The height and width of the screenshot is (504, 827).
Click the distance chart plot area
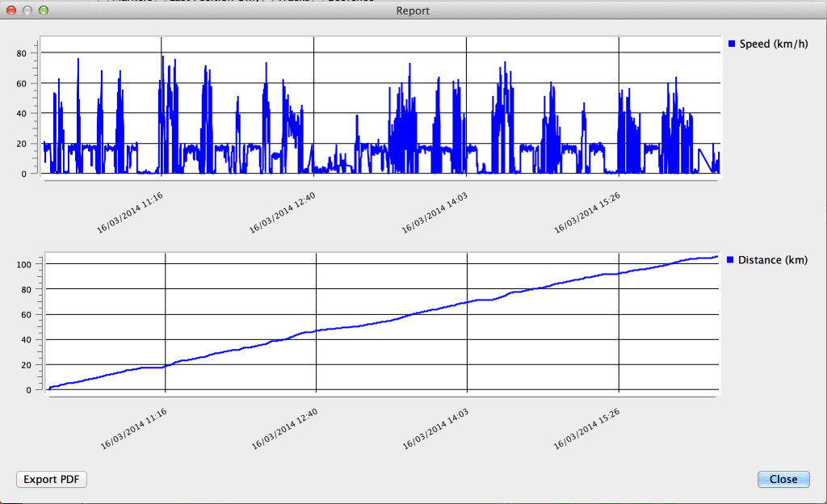pyautogui.click(x=382, y=322)
